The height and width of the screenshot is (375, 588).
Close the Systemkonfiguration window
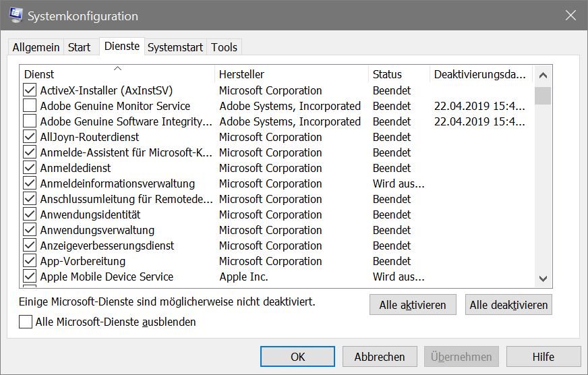point(570,16)
